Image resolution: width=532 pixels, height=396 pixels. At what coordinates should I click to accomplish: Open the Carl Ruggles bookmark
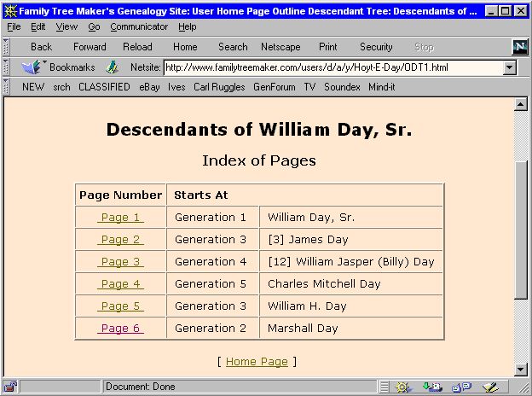[x=219, y=87]
